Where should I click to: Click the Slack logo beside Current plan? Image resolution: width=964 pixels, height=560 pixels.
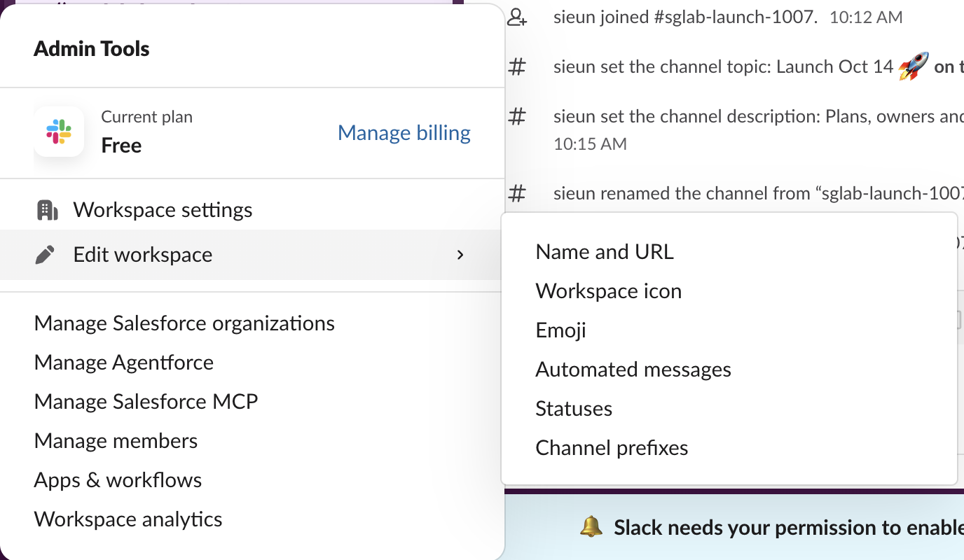point(59,132)
